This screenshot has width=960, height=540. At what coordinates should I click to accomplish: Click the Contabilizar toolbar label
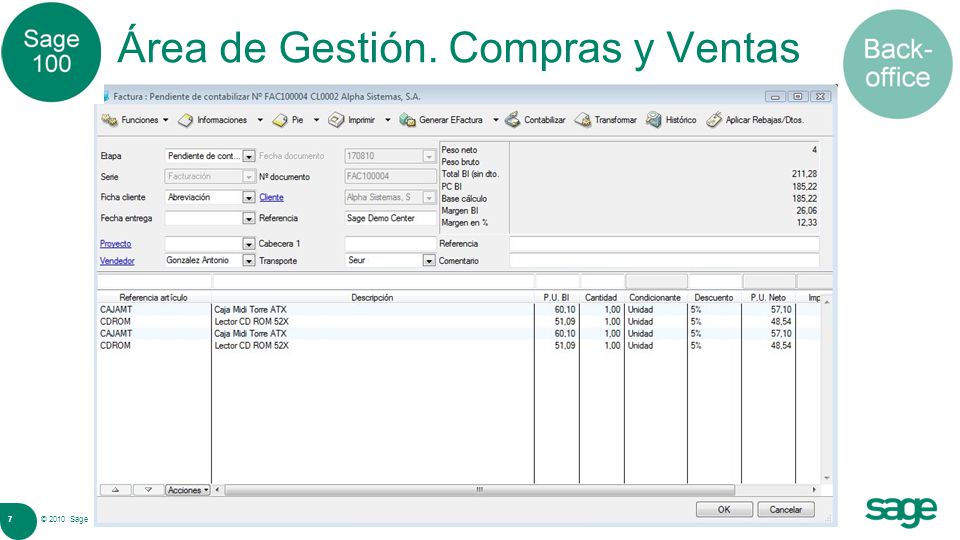(544, 120)
